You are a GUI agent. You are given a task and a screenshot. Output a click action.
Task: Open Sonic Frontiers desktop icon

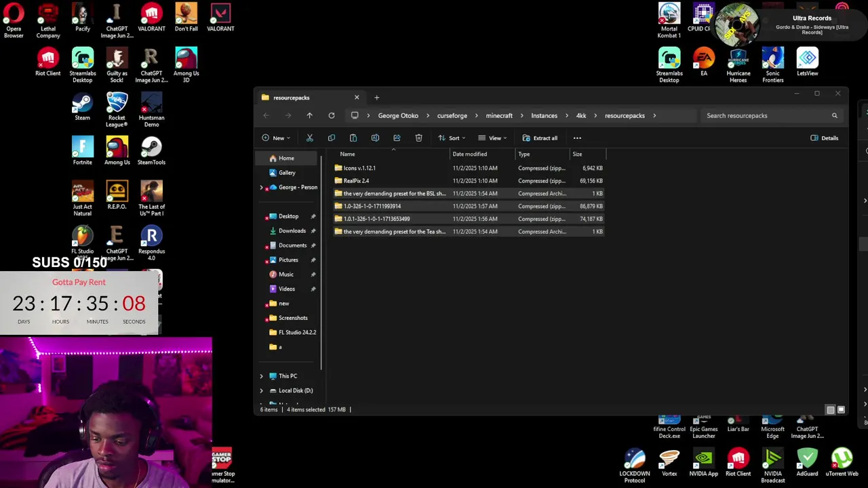pyautogui.click(x=772, y=66)
